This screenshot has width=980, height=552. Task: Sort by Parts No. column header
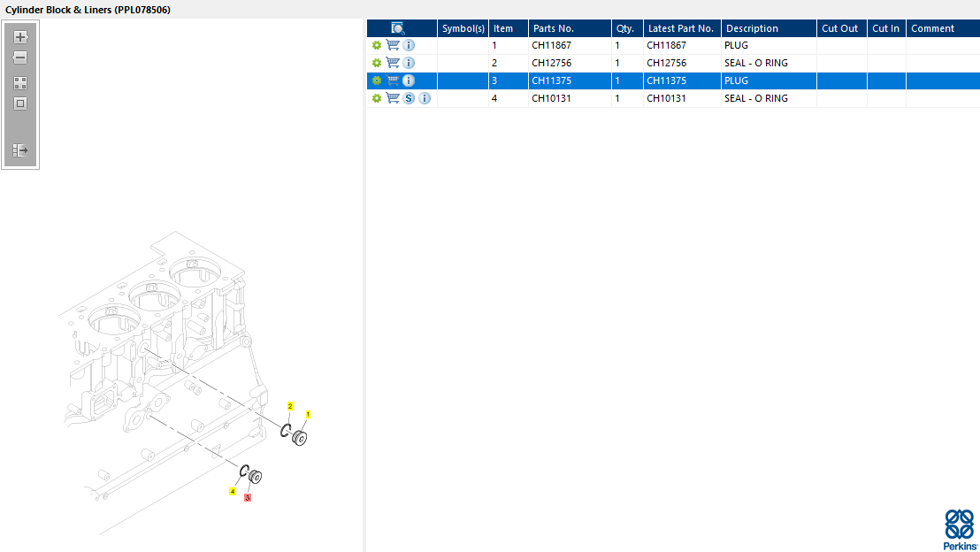click(570, 28)
